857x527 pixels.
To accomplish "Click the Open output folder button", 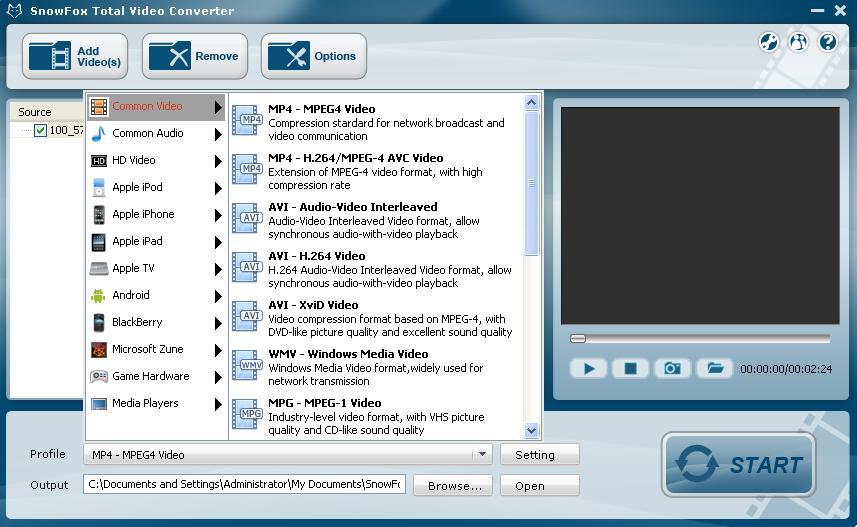I will [539, 485].
